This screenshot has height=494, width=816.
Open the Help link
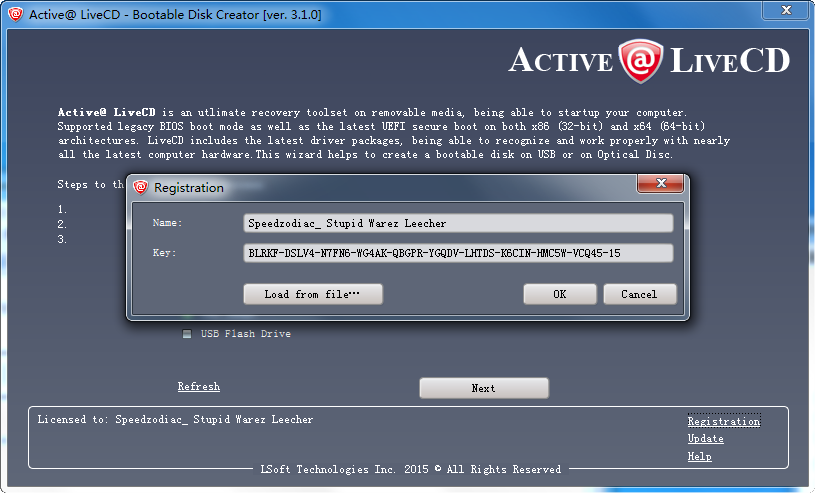699,456
